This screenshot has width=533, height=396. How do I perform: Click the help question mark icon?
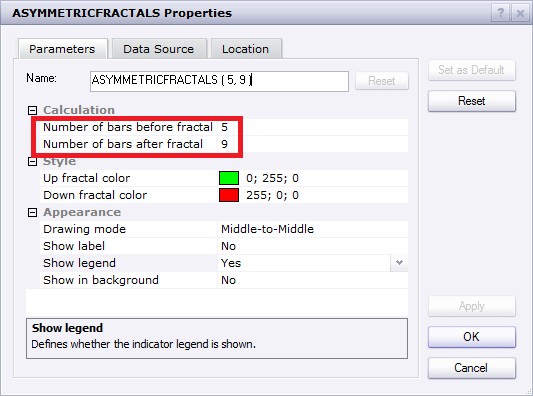[500, 14]
